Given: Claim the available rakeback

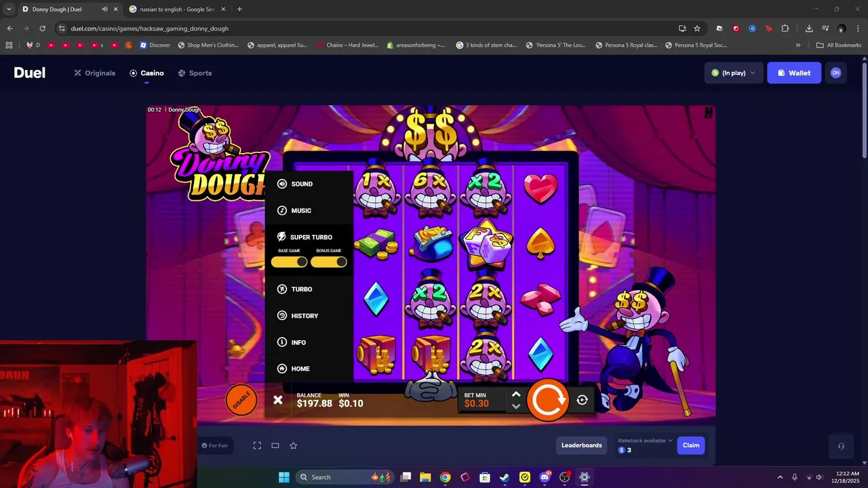Looking at the screenshot, I should 691,445.
